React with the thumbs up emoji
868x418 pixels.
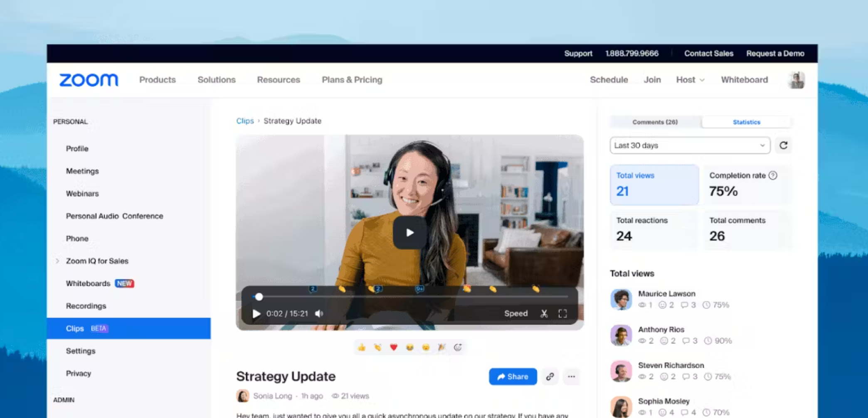point(362,347)
